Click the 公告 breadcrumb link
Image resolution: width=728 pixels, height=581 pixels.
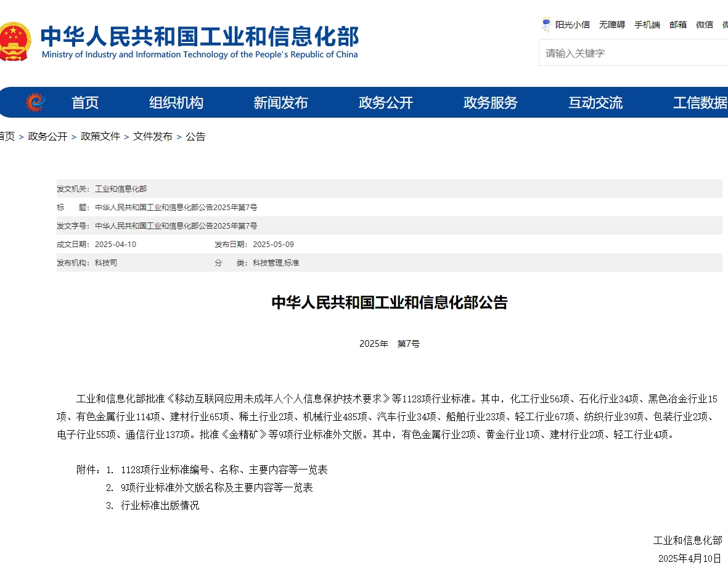click(x=196, y=136)
